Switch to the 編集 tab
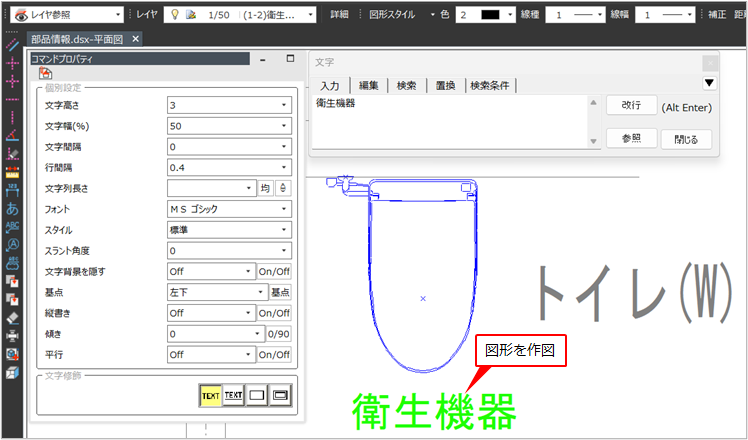Viewport: 748px width, 440px height. (368, 85)
